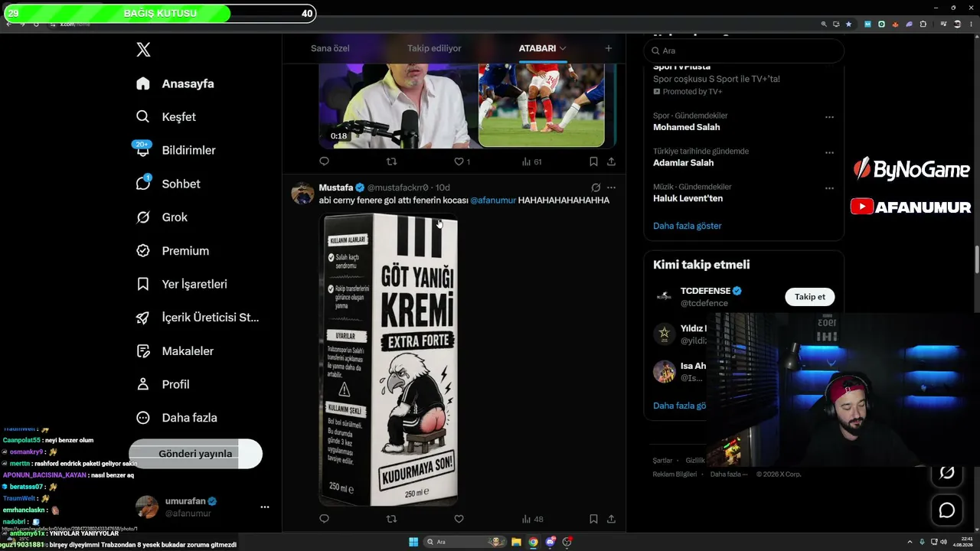Open the Sohbet chat section
The width and height of the screenshot is (980, 551).
[168, 184]
